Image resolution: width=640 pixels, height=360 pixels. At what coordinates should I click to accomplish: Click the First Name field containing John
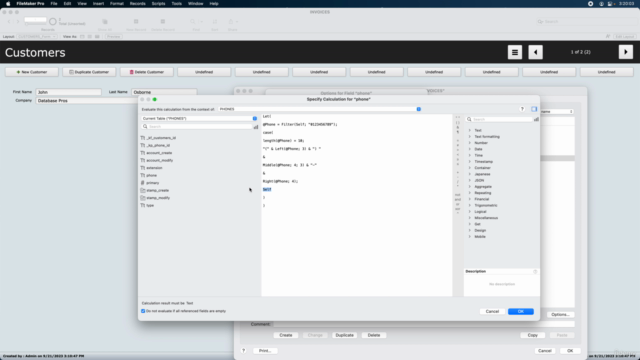click(68, 92)
